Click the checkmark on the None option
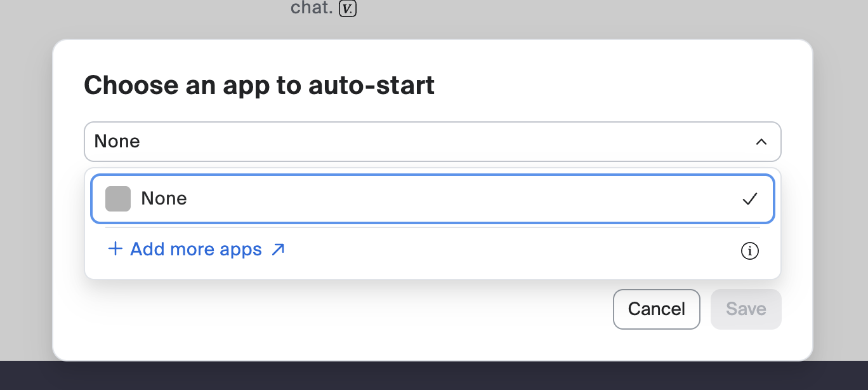Image resolution: width=868 pixels, height=390 pixels. (x=749, y=199)
